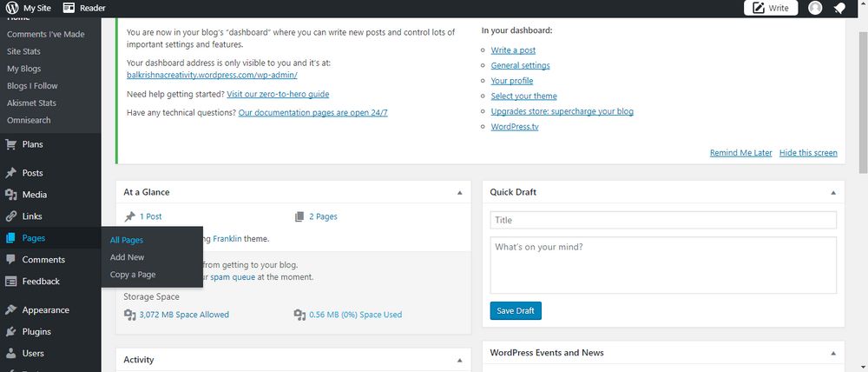The width and height of the screenshot is (868, 372).
Task: Open WordPress.tv link
Action: pyautogui.click(x=515, y=127)
